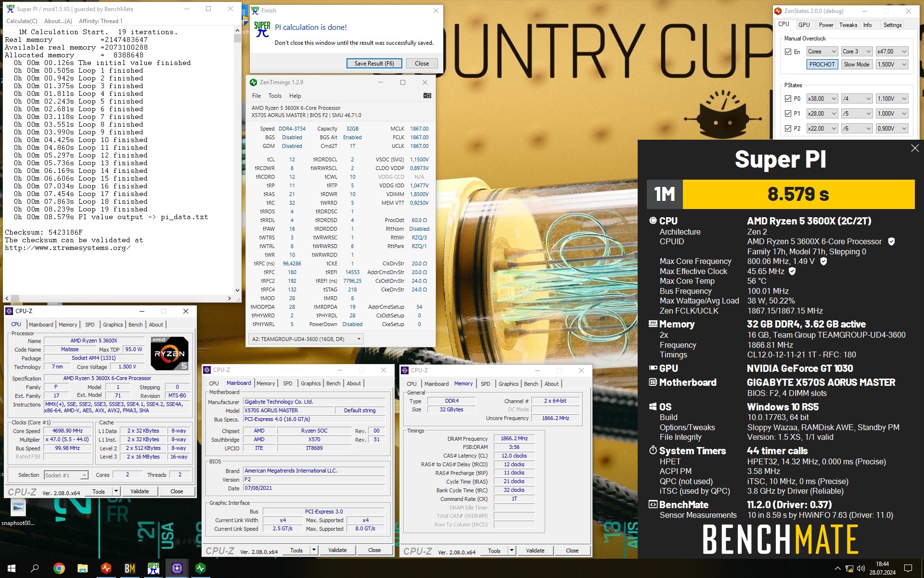Open File menu in ZenTimings
Viewport: 924px width, 578px height.
(x=257, y=96)
